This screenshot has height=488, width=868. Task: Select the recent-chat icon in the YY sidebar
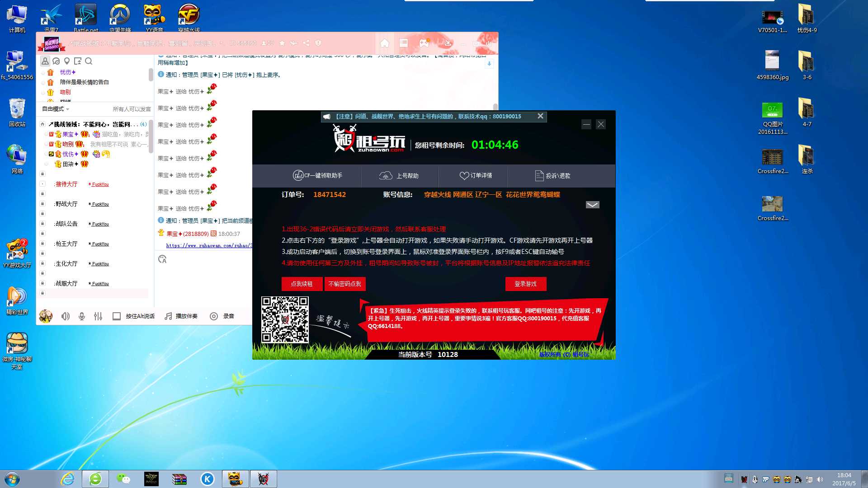coord(56,61)
